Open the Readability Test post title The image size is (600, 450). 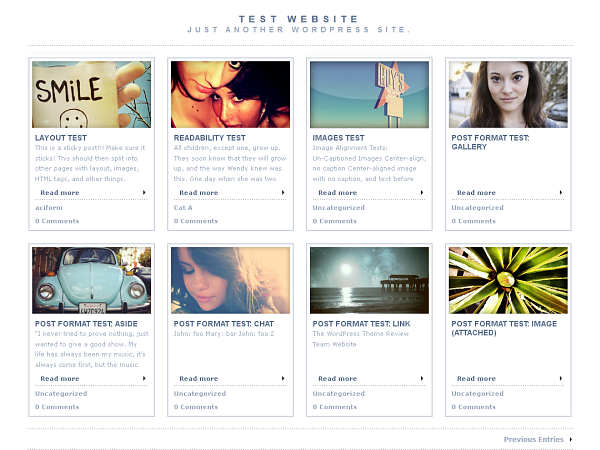(x=209, y=138)
